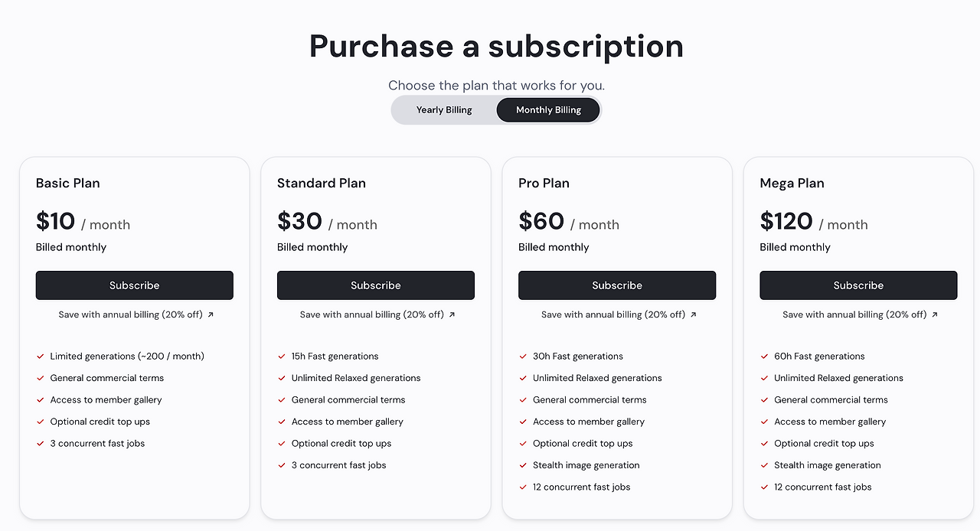Viewport: 980px width, 531px height.
Task: Click checkmark next to Limited generations feature
Action: tap(41, 357)
